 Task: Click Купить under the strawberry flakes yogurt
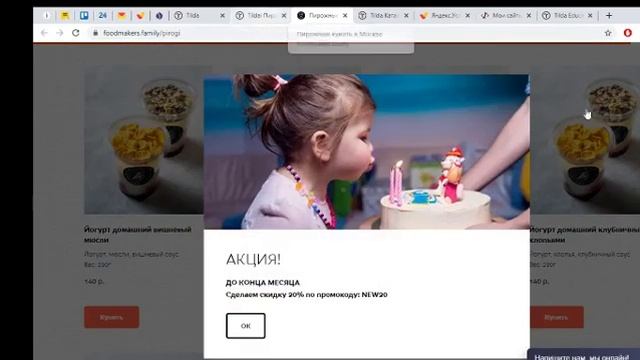[556, 317]
